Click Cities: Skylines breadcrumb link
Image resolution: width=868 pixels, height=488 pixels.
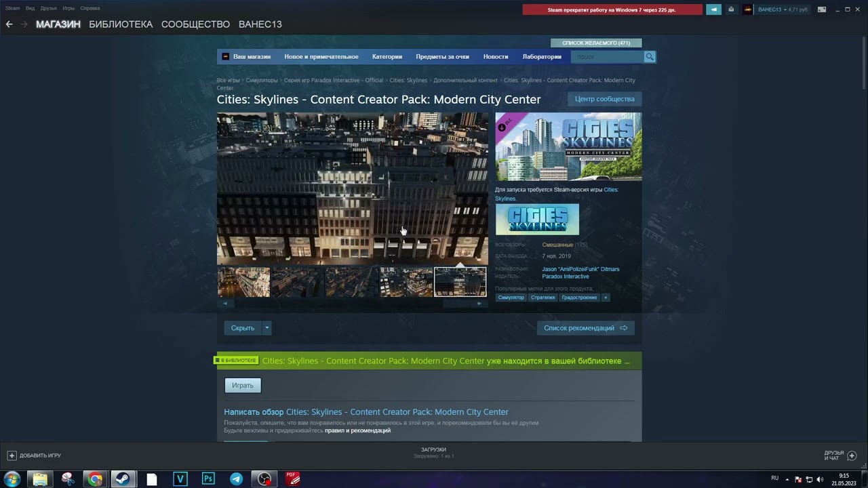coord(408,81)
